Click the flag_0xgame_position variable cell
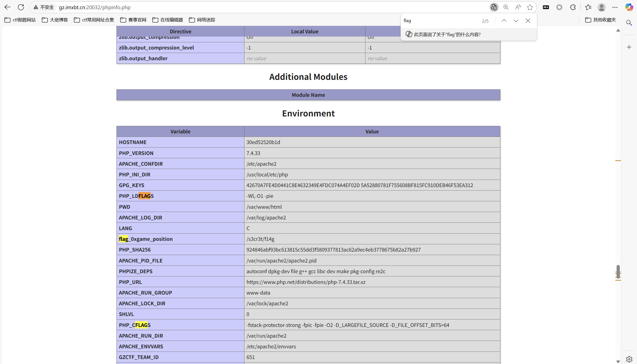This screenshot has width=637, height=364. point(180,239)
